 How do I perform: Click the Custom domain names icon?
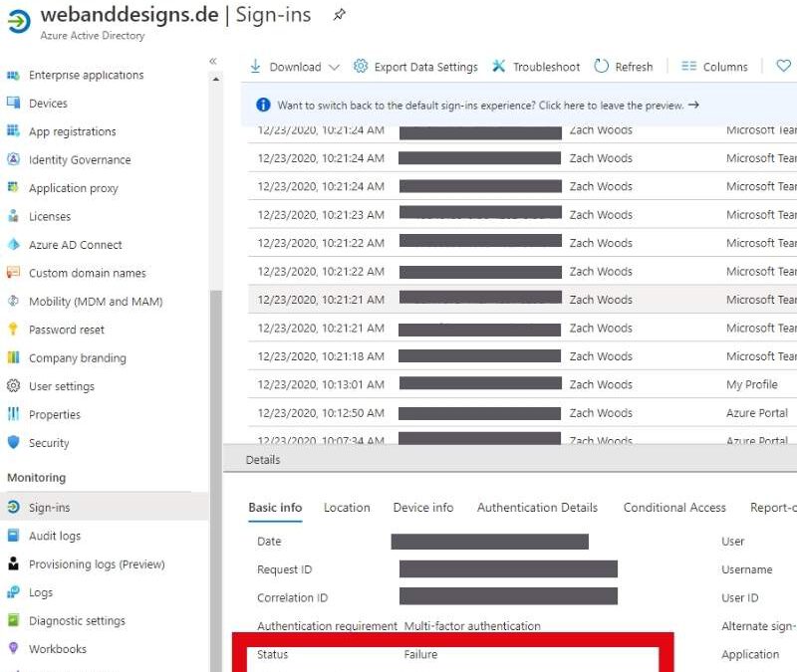13,273
